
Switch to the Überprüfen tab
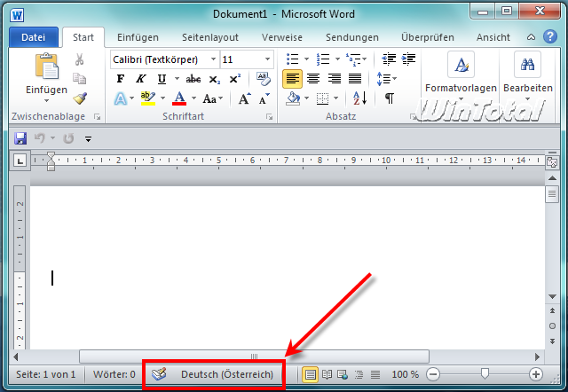click(428, 37)
